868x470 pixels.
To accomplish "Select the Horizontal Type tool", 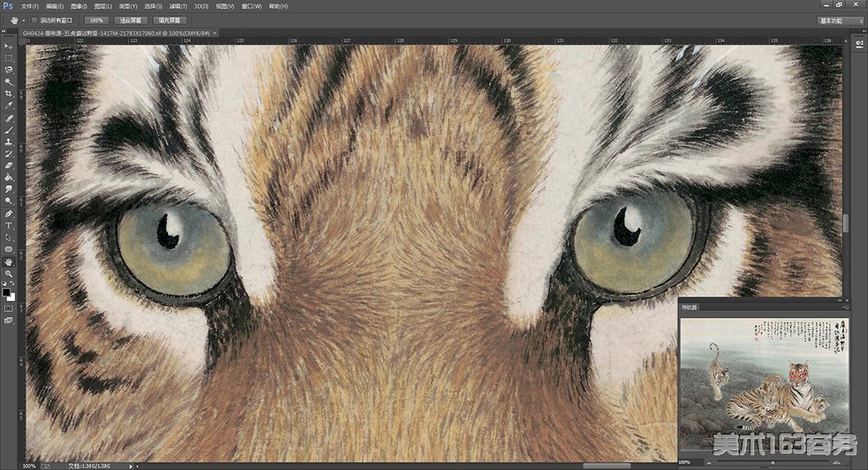I will (8, 226).
